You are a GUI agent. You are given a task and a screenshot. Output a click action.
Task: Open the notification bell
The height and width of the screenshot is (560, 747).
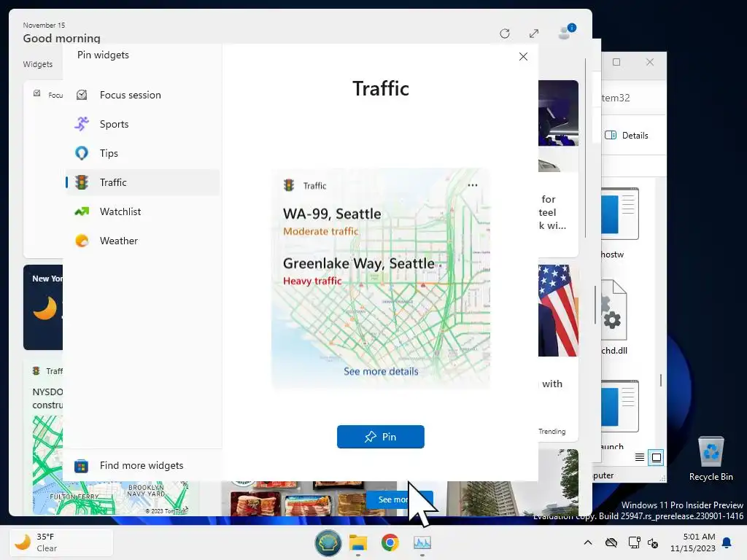[727, 542]
